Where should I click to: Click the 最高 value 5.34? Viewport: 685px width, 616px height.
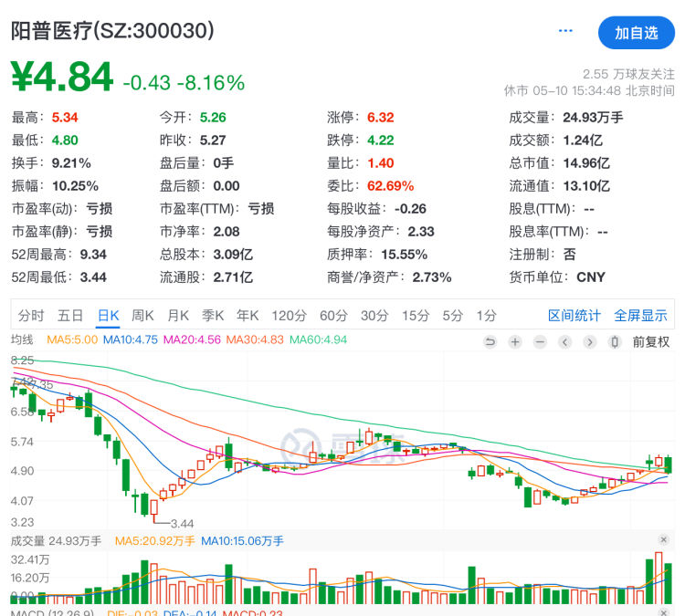65,117
